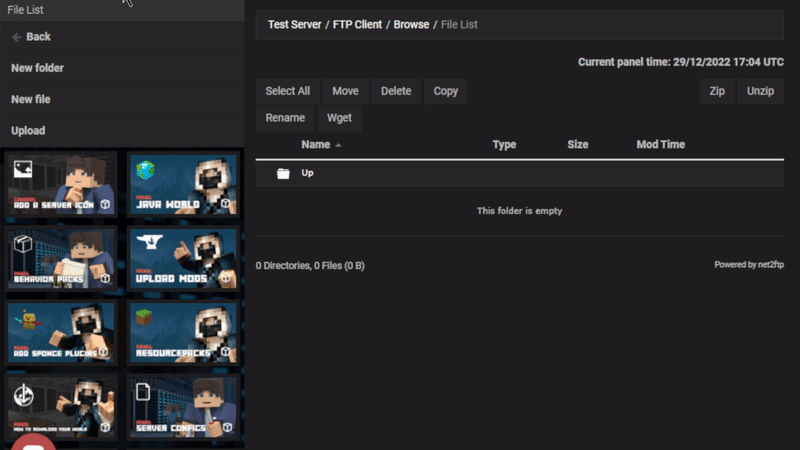Click the Zip button
Screen dimensions: 800x450
click(717, 91)
